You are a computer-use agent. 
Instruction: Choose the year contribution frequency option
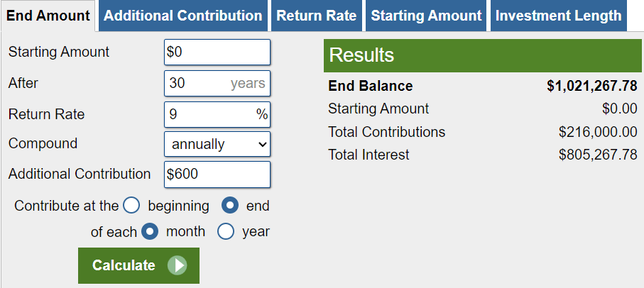pos(226,231)
